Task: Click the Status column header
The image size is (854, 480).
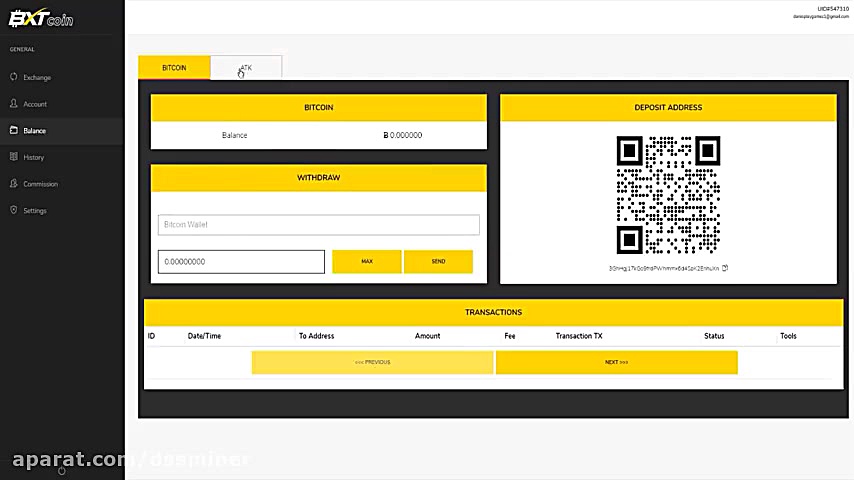Action: (x=714, y=336)
